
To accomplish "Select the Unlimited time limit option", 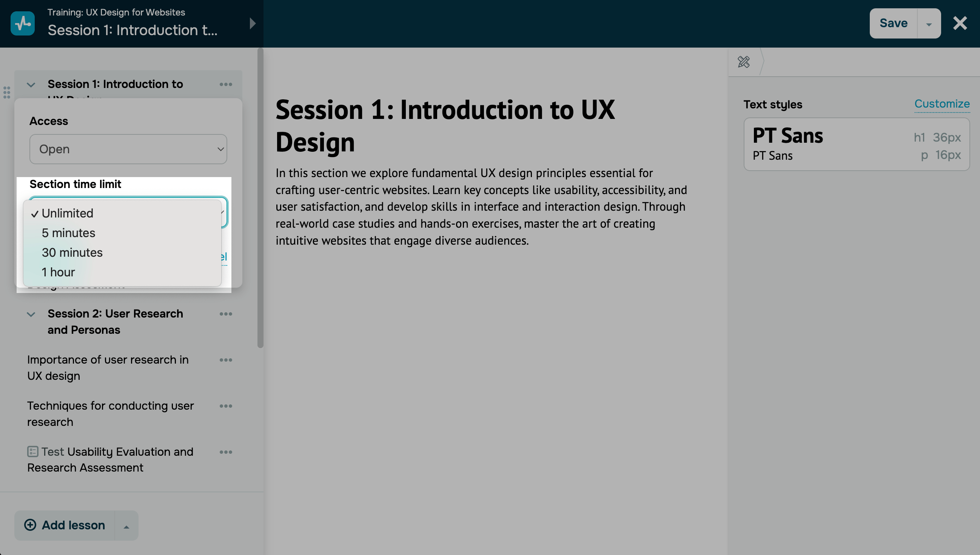I will point(68,213).
